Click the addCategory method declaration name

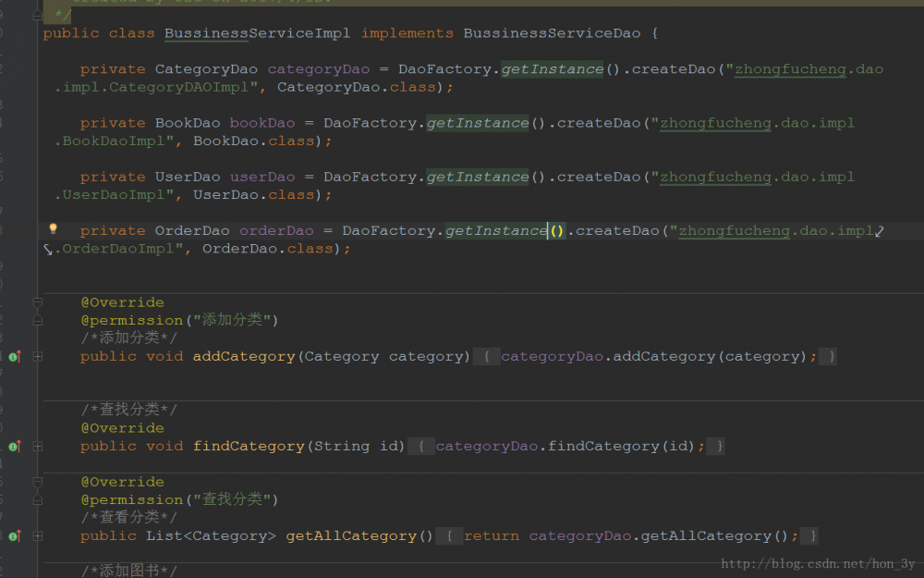pos(243,356)
